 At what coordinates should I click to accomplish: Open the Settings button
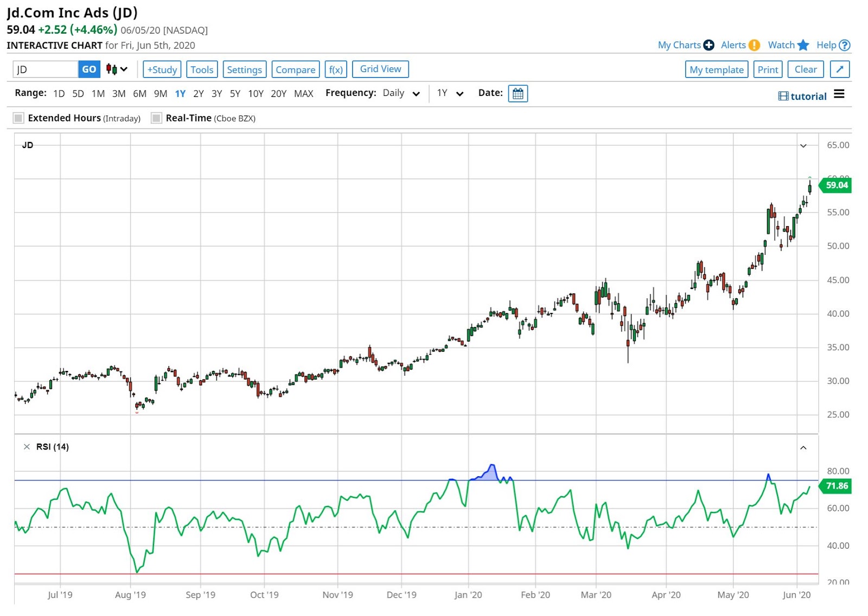244,69
